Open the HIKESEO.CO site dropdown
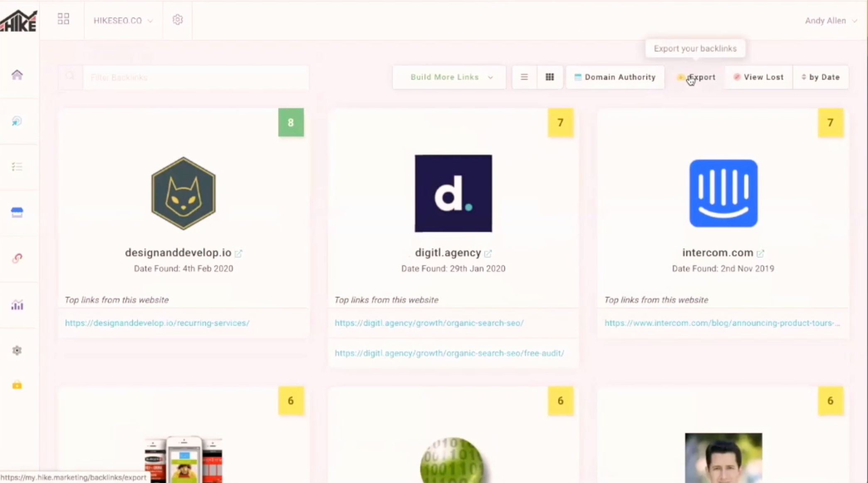The height and width of the screenshot is (483, 868). pos(123,20)
